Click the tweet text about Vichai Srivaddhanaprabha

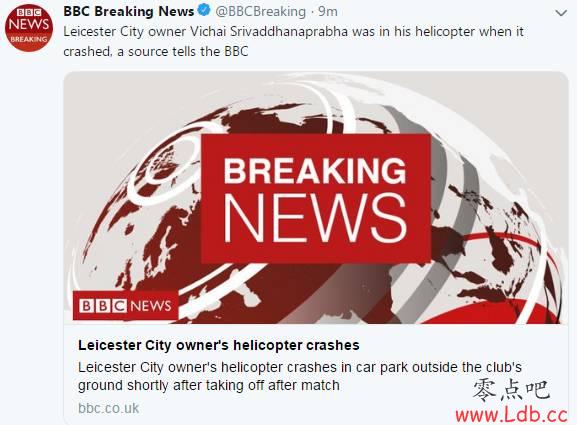pyautogui.click(x=293, y=41)
